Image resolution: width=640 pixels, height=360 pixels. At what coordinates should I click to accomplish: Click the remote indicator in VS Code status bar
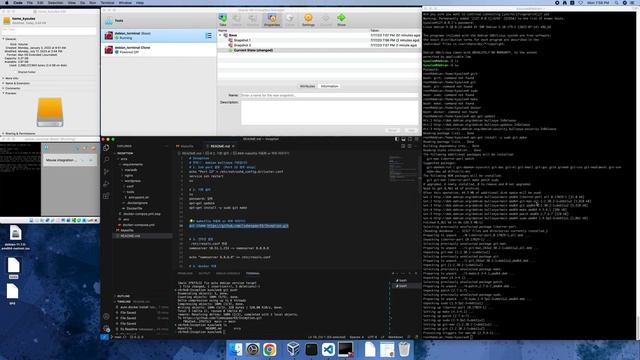tap(104, 337)
